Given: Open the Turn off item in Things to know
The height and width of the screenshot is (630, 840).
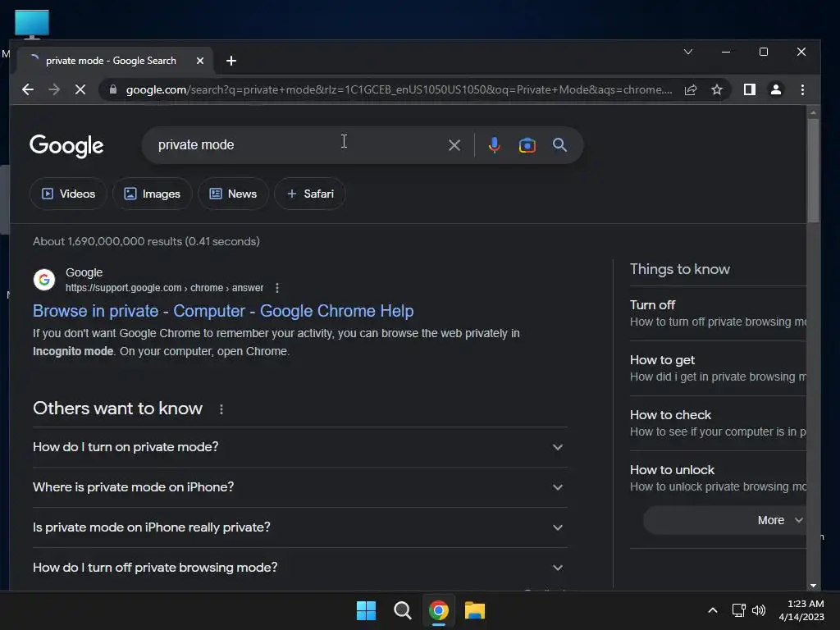Looking at the screenshot, I should pyautogui.click(x=718, y=313).
